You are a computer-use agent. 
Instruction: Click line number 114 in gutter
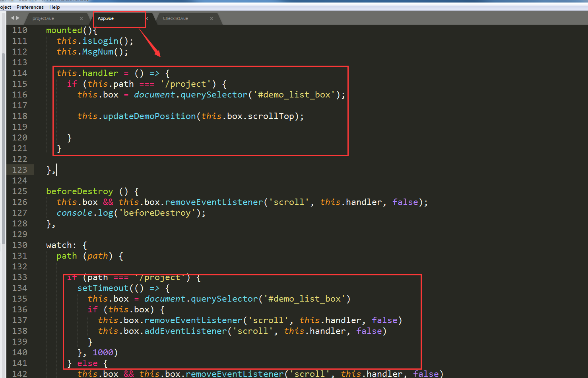click(19, 73)
